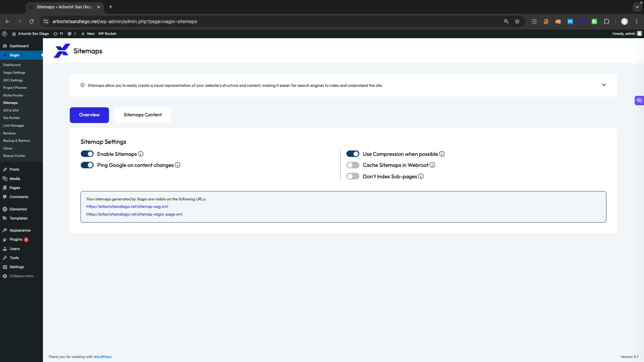Click the Xagio X logo beside Sitemaps title
Image resolution: width=644 pixels, height=362 pixels.
(62, 51)
